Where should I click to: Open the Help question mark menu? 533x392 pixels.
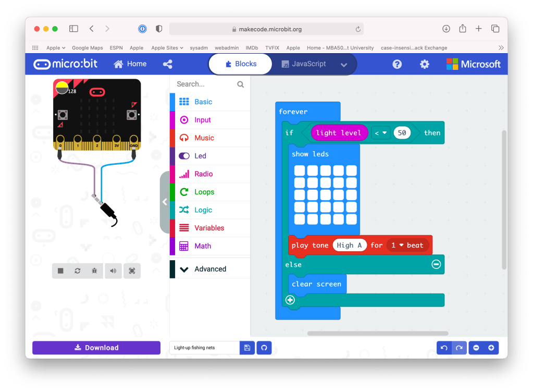tap(397, 64)
